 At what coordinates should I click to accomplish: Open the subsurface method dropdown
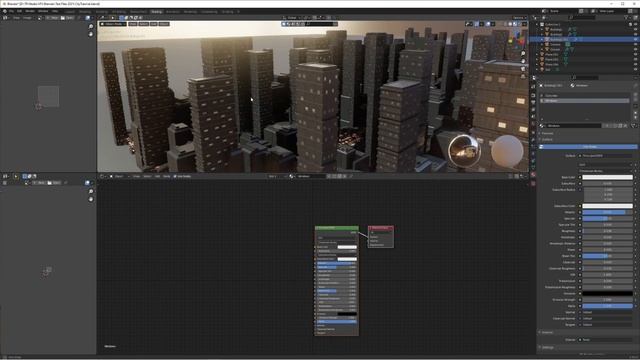pos(607,171)
